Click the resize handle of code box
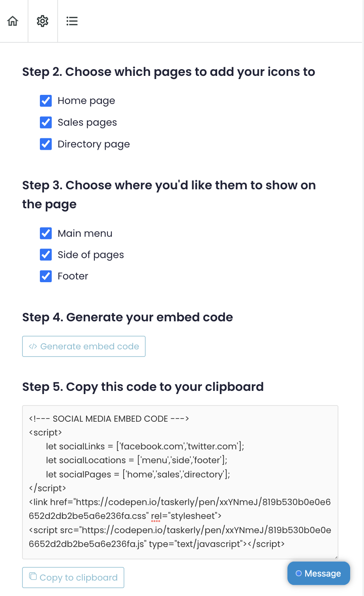 point(336,557)
